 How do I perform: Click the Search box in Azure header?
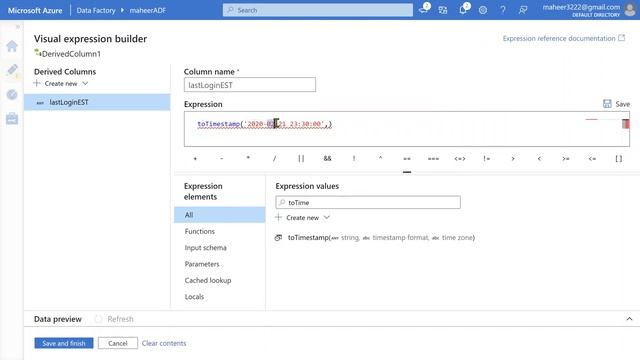tap(318, 10)
